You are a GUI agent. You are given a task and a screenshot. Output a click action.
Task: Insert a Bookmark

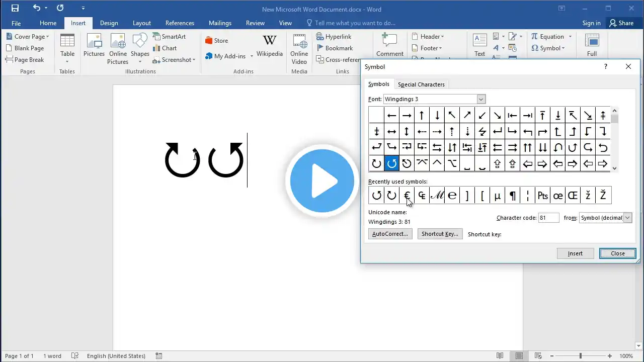coord(335,48)
